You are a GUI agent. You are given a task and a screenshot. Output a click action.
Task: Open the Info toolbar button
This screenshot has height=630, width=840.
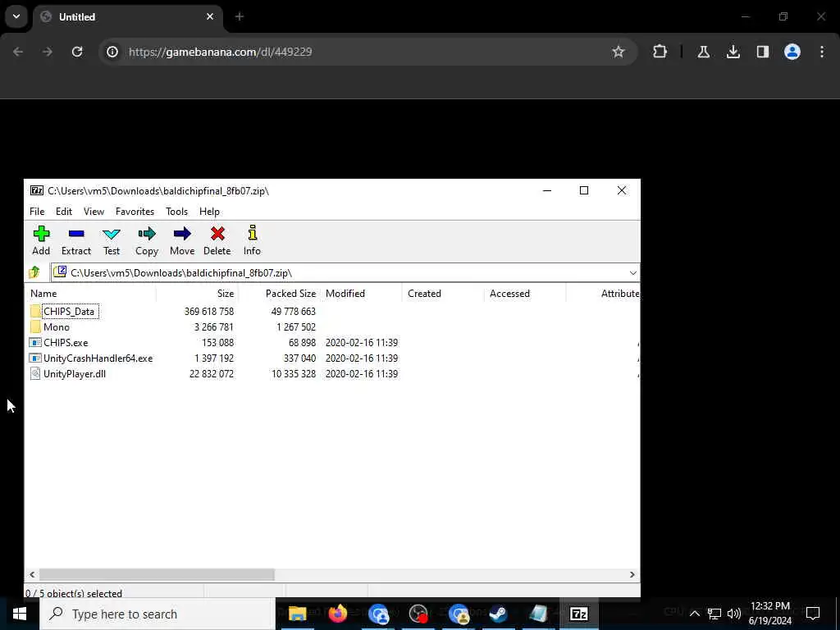click(x=253, y=240)
